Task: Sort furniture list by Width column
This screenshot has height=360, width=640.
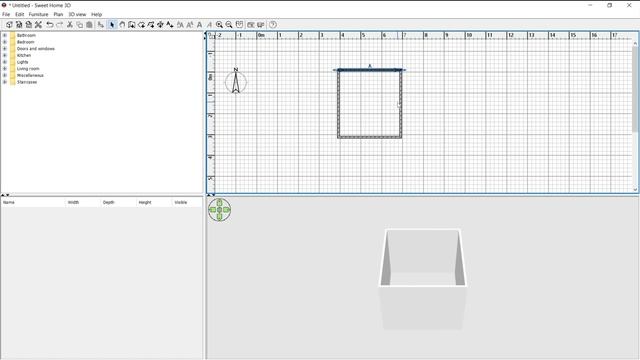Action: 83,202
